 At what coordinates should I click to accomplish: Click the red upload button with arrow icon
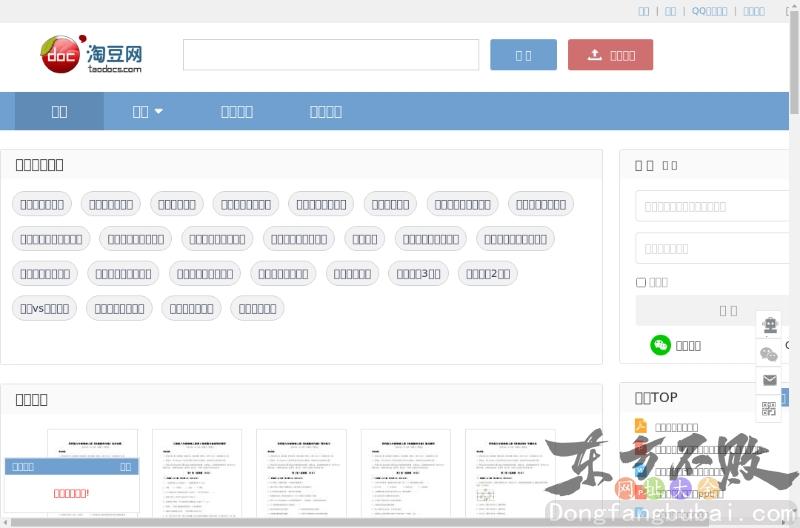610,55
